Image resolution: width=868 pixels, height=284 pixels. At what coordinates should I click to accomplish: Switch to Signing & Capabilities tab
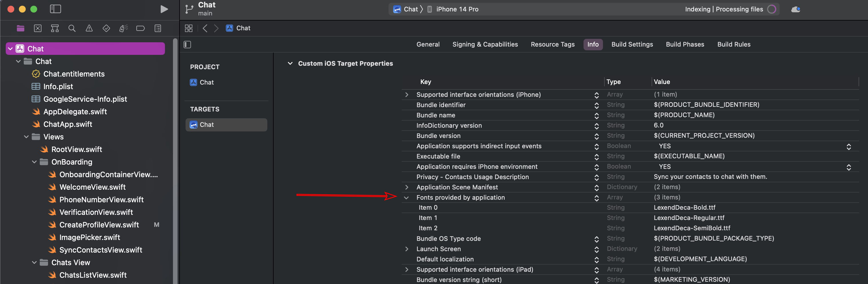click(x=485, y=45)
